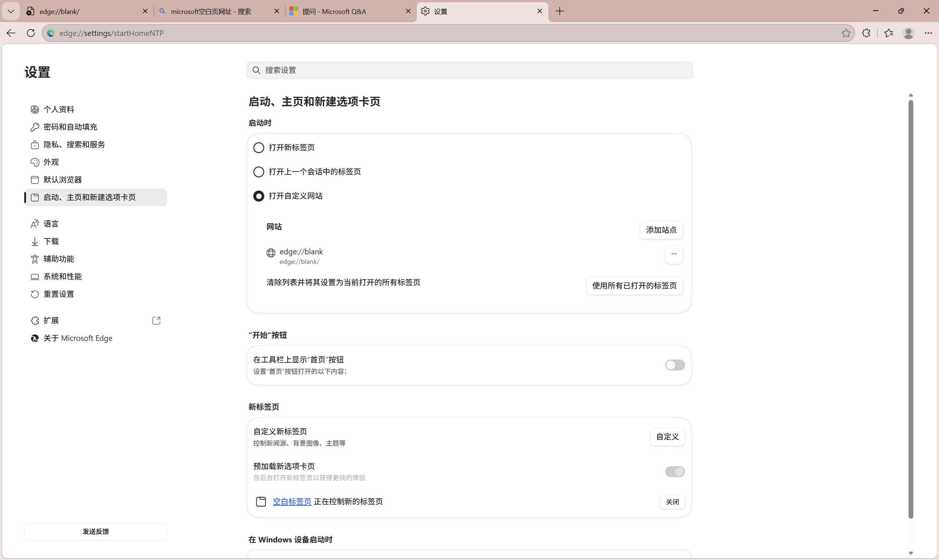939x560 pixels.
Task: Open the tab search dropdown arrow
Action: coord(11,11)
